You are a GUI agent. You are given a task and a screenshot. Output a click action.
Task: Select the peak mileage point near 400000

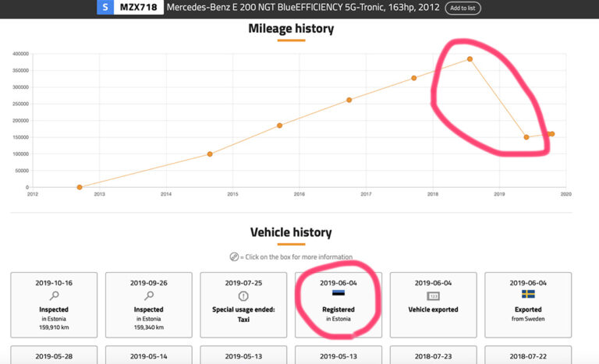[x=470, y=59]
